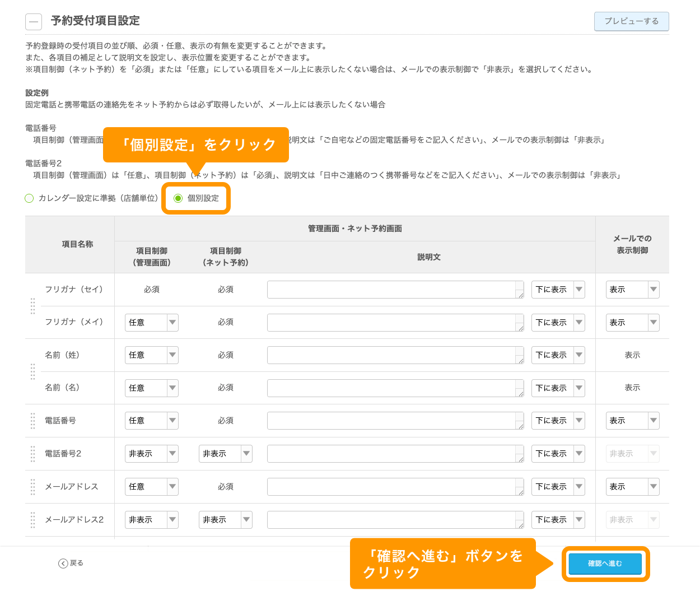Image resolution: width=700 pixels, height=610 pixels.
Task: Grab the drag handle for フリガナ rows
Action: (32, 306)
